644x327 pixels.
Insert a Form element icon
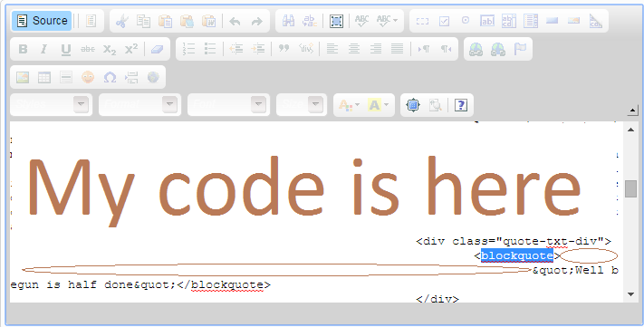[x=422, y=21]
